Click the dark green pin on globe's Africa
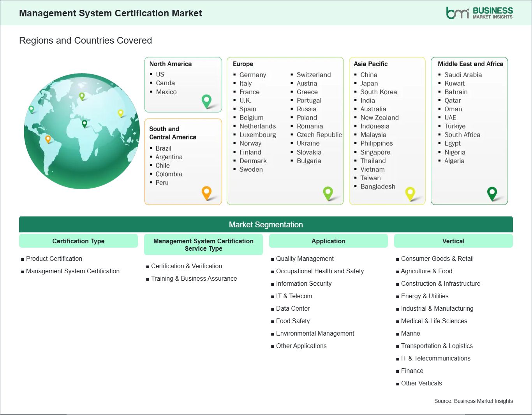This screenshot has height=415, width=532. tap(85, 124)
